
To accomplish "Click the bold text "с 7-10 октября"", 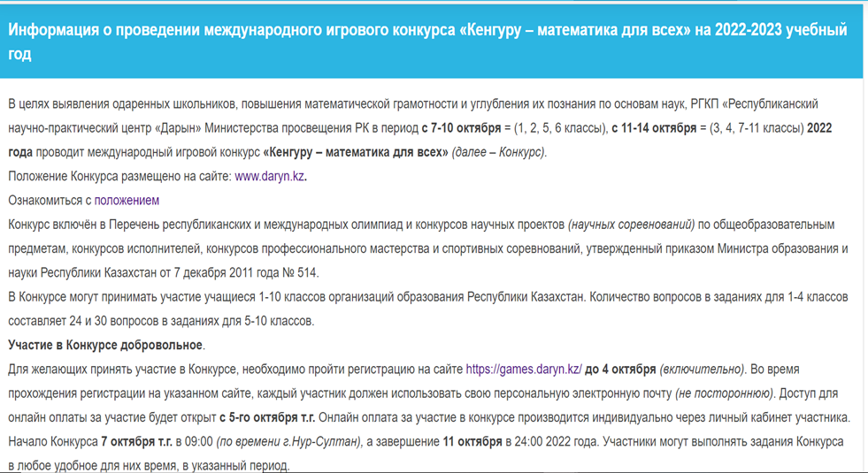I will coord(461,128).
